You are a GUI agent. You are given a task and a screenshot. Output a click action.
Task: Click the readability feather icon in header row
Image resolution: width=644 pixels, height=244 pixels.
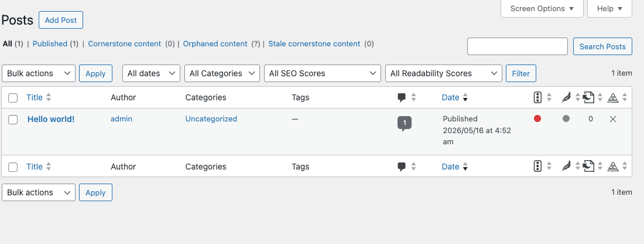[x=566, y=97]
